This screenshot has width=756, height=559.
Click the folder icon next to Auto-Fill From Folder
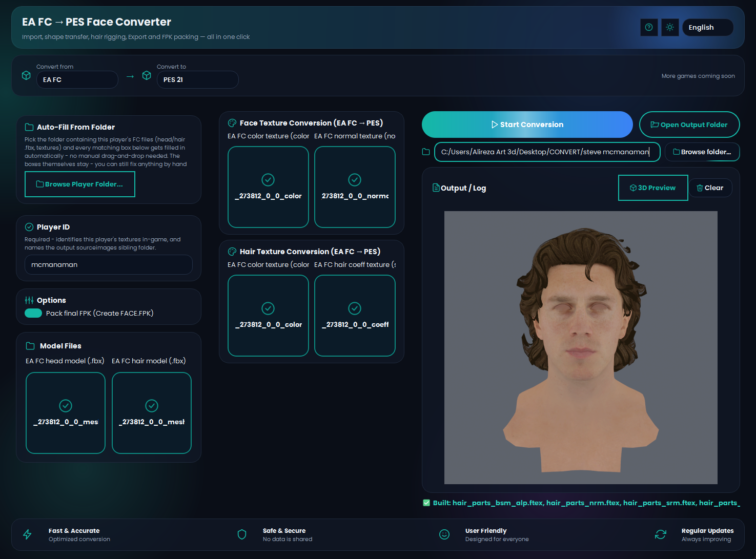coord(30,127)
